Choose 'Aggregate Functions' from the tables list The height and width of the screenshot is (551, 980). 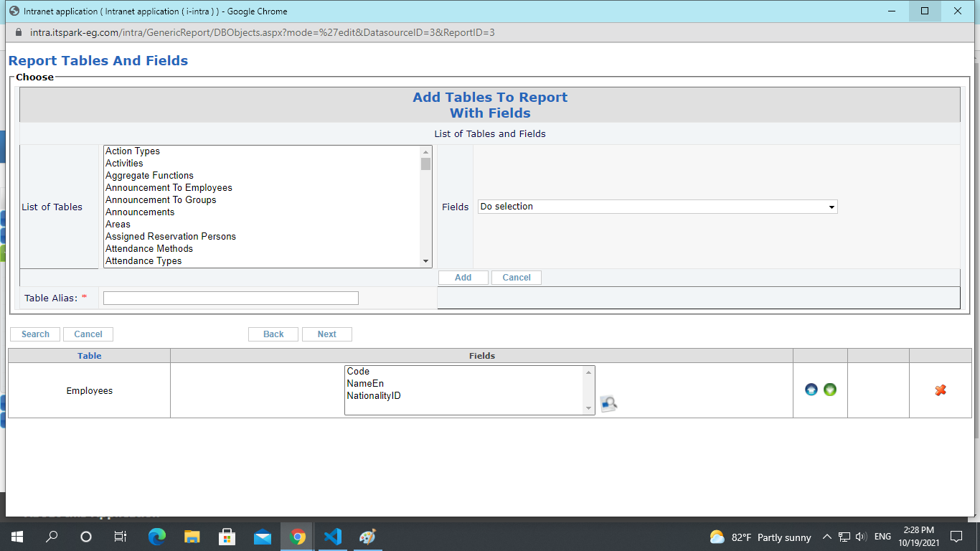[x=149, y=176]
